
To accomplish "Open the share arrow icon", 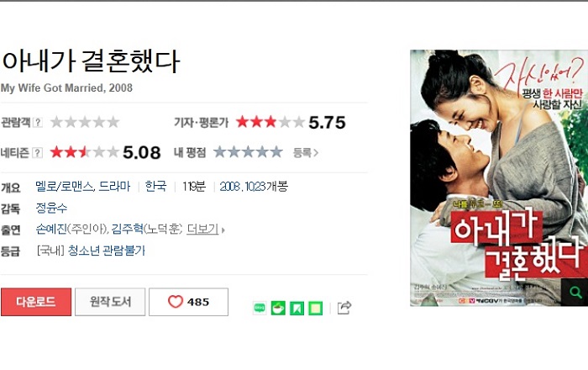I will click(344, 308).
